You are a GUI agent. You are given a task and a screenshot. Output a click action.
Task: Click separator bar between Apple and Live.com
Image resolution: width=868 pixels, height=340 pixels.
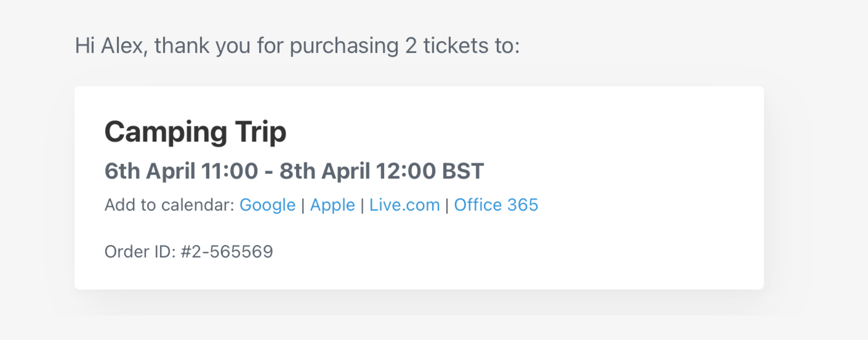click(362, 205)
